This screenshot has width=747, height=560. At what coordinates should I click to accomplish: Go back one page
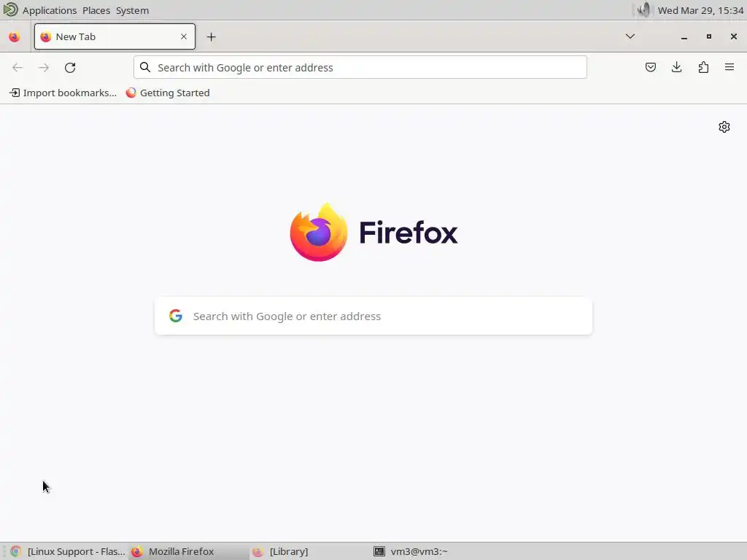[x=18, y=68]
